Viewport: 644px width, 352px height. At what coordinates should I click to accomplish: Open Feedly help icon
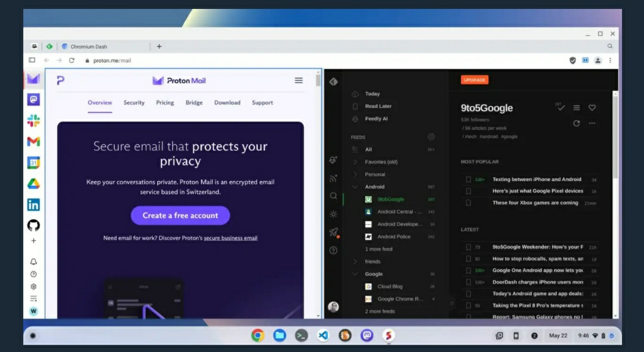click(x=333, y=250)
